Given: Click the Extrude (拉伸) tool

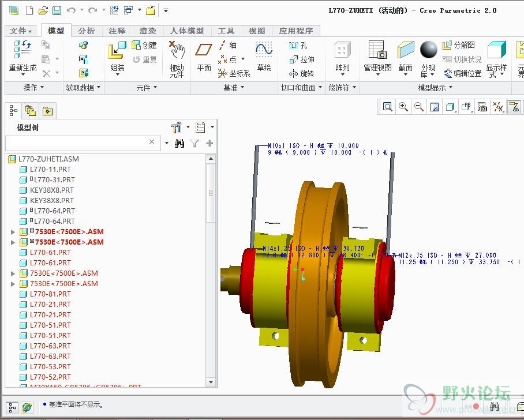Looking at the screenshot, I should [x=302, y=59].
